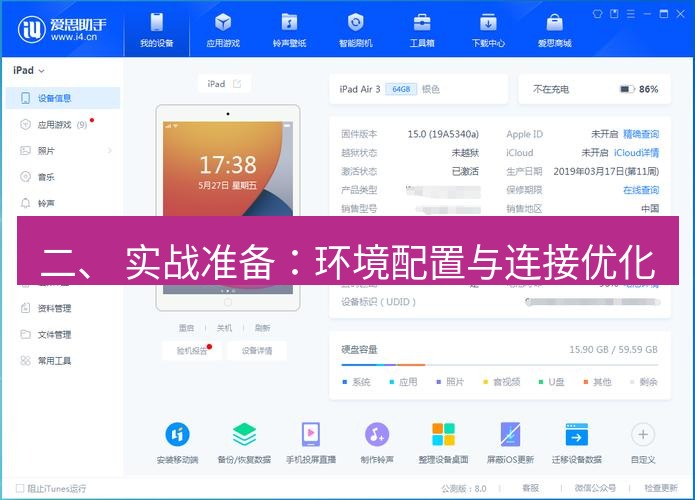Open the iCloud详情 link
Screen dimensions: 695x500
click(636, 152)
